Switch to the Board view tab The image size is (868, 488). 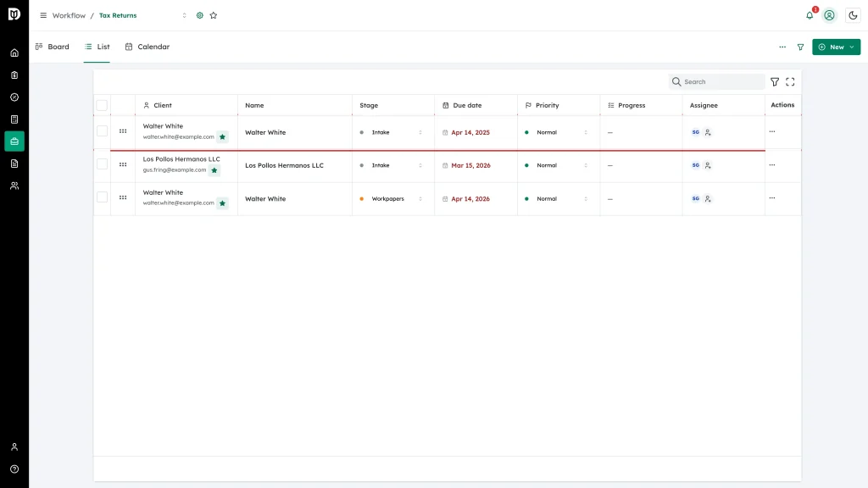point(53,47)
